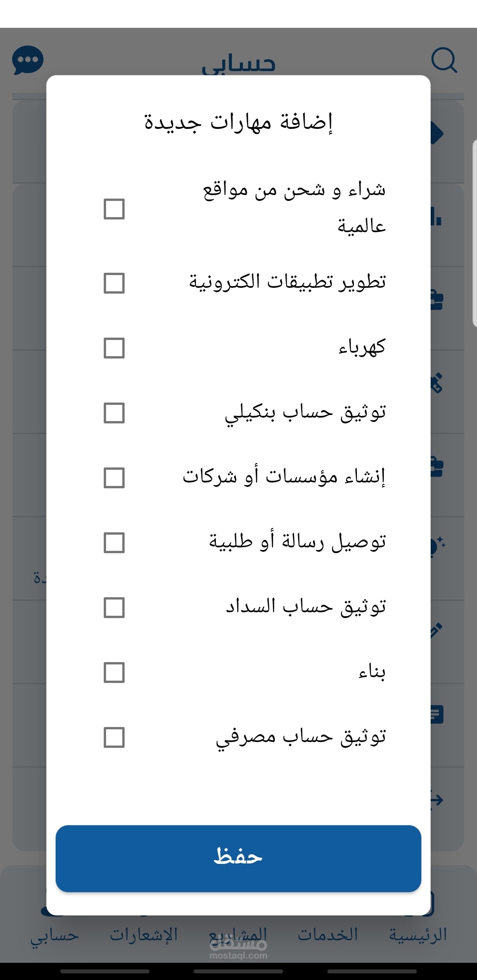Check the بناء skill checkbox
This screenshot has width=477, height=980.
pos(114,672)
